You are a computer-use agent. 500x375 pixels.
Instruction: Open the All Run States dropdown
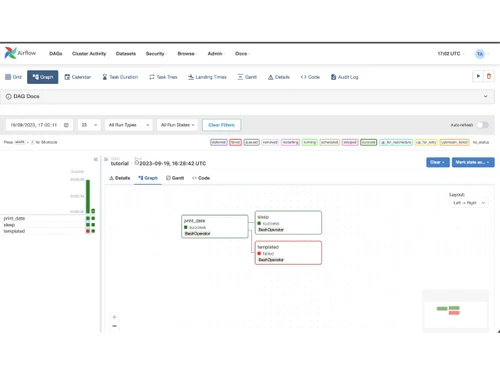(x=177, y=125)
